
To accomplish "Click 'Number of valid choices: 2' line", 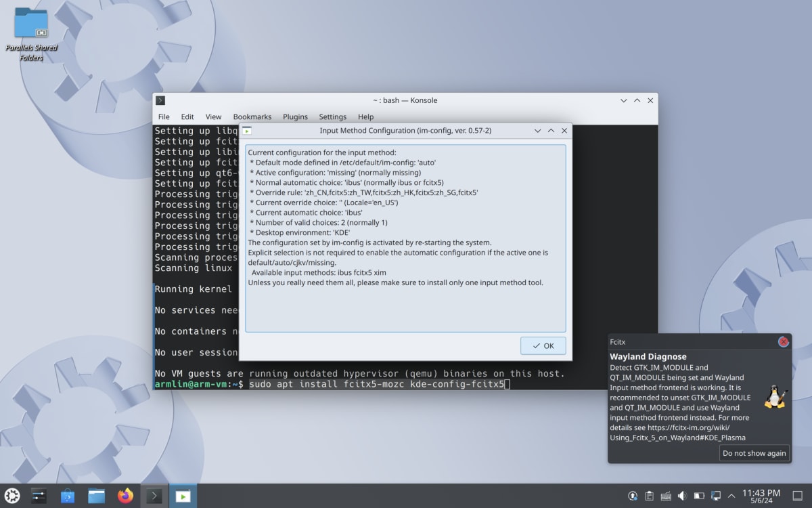I will (318, 222).
